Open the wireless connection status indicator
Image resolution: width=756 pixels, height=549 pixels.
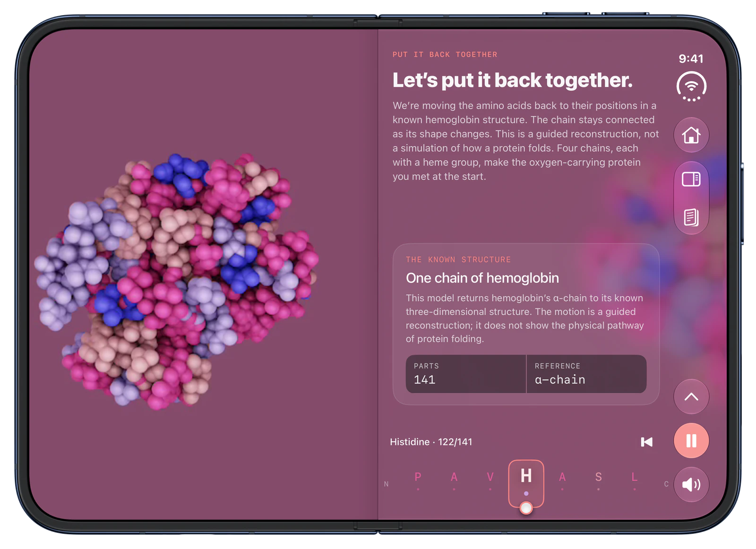point(691,86)
